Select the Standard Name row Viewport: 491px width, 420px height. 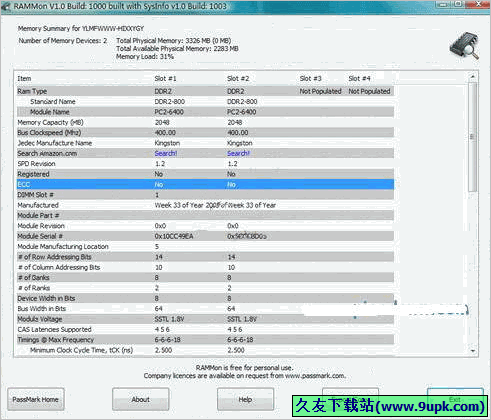pos(205,102)
